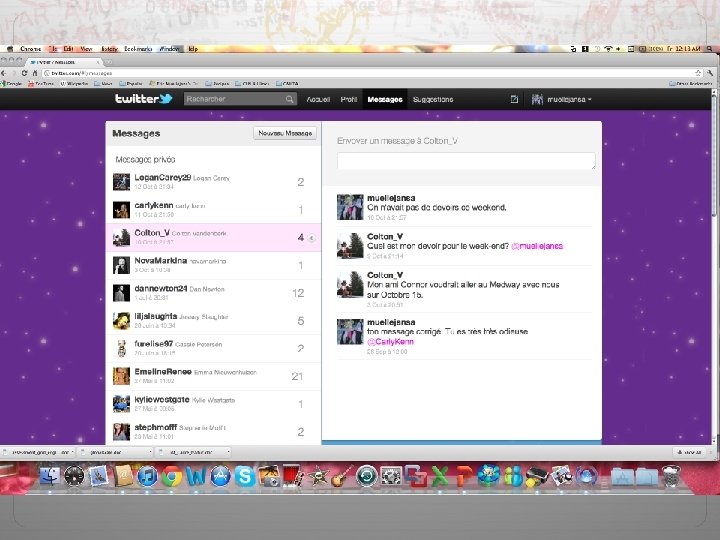The width and height of the screenshot is (720, 540).
Task: Click the Nouveau Message button
Action: point(285,133)
